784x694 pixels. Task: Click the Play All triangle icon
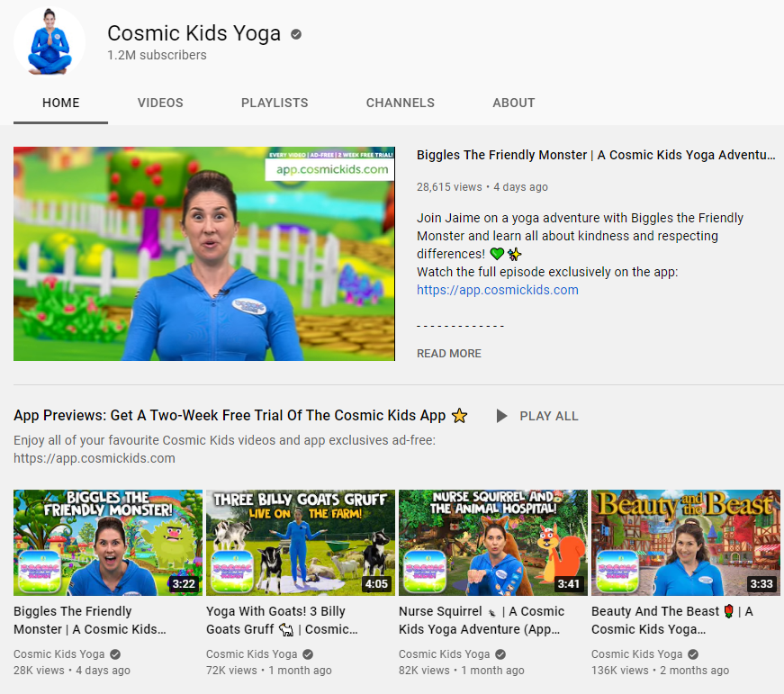point(501,416)
